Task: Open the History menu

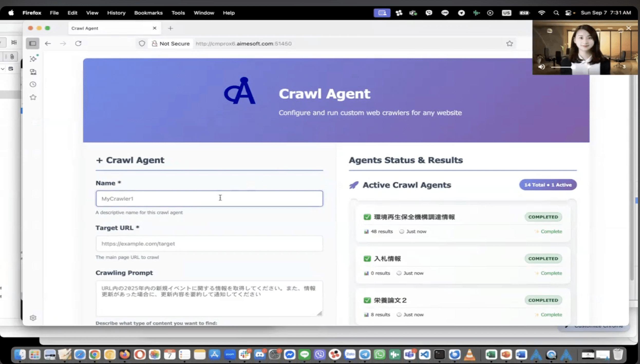Action: (116, 13)
